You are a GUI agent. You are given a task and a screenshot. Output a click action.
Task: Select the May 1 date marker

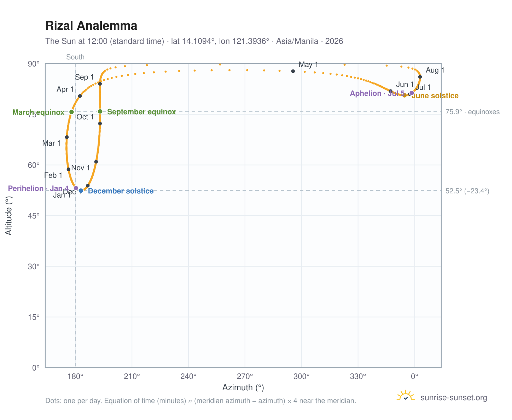tap(293, 71)
